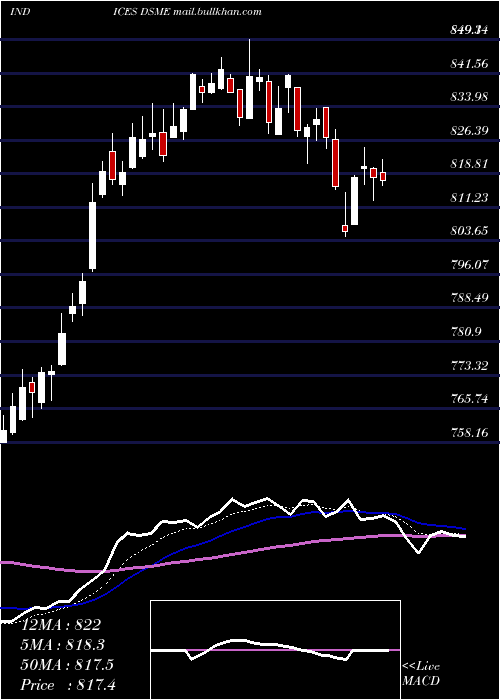Click the 758.16 price level label

(469, 432)
